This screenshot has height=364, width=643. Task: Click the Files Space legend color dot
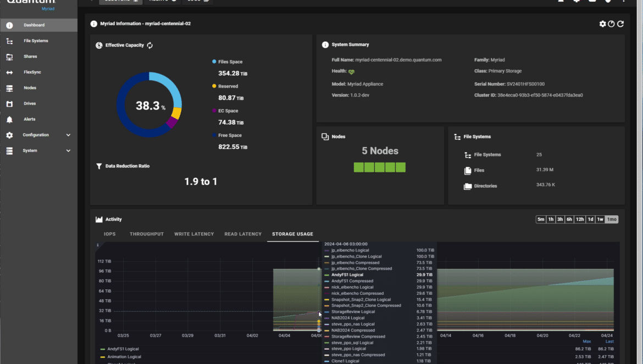[x=214, y=62]
